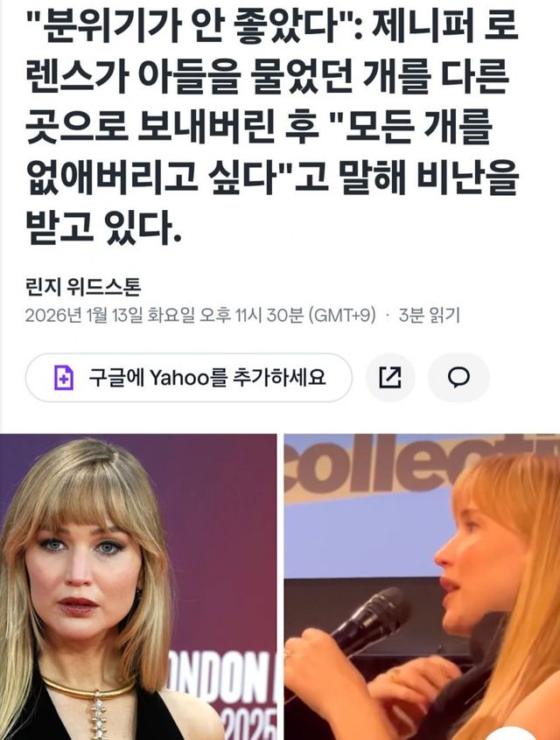The height and width of the screenshot is (740, 560).
Task: Open the red-carpet photo on the left
Action: pyautogui.click(x=138, y=587)
